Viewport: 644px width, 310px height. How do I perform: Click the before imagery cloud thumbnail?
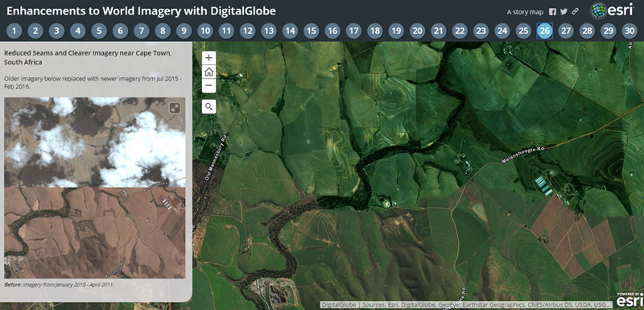(95, 188)
